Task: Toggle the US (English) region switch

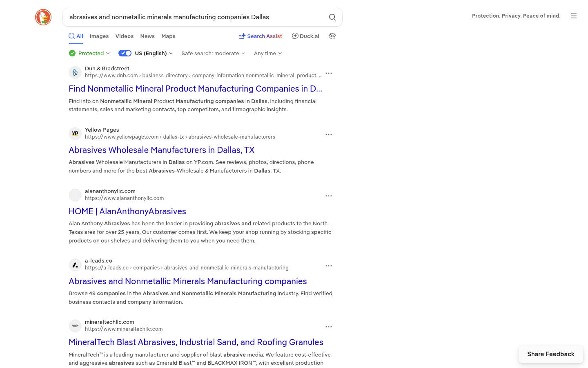Action: click(125, 53)
